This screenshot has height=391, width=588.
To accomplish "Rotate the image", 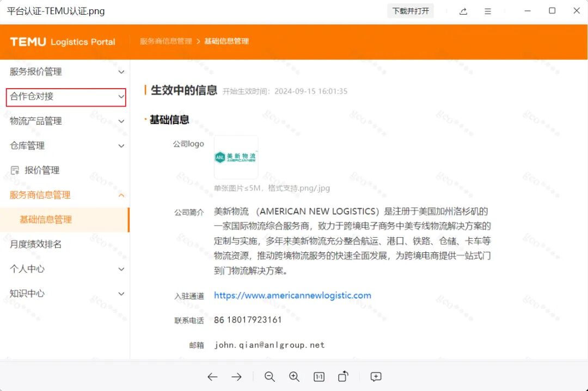I will tap(344, 376).
